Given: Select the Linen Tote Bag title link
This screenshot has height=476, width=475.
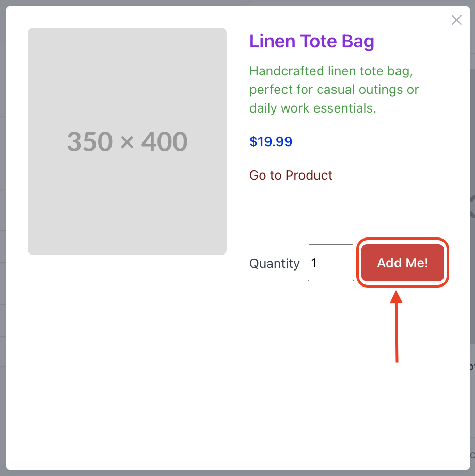Looking at the screenshot, I should click(x=312, y=41).
